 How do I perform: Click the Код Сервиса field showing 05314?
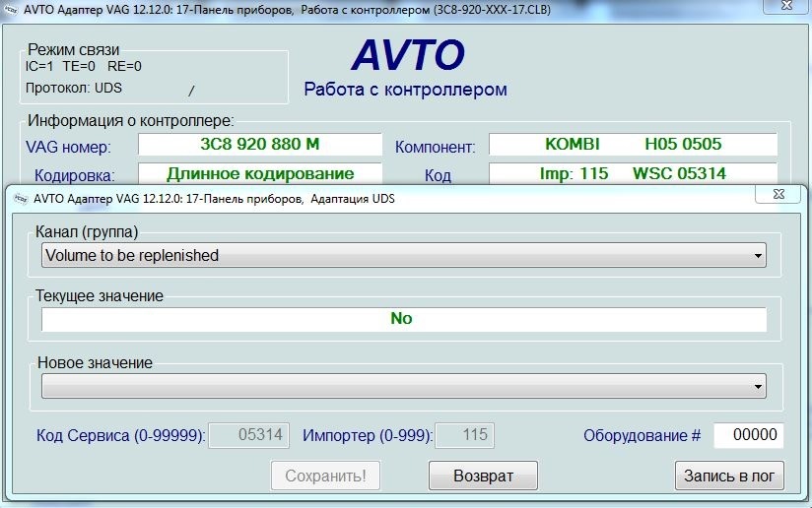pos(248,435)
